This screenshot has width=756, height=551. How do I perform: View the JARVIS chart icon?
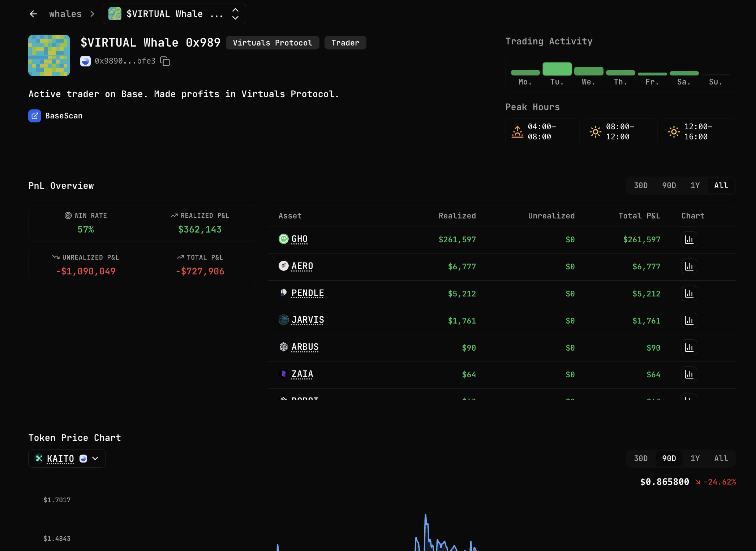[x=689, y=321]
